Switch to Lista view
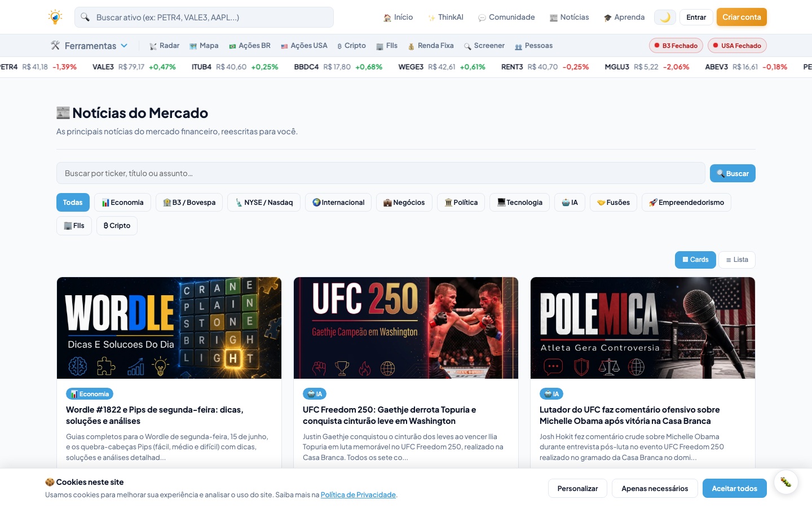The image size is (812, 508). [737, 260]
